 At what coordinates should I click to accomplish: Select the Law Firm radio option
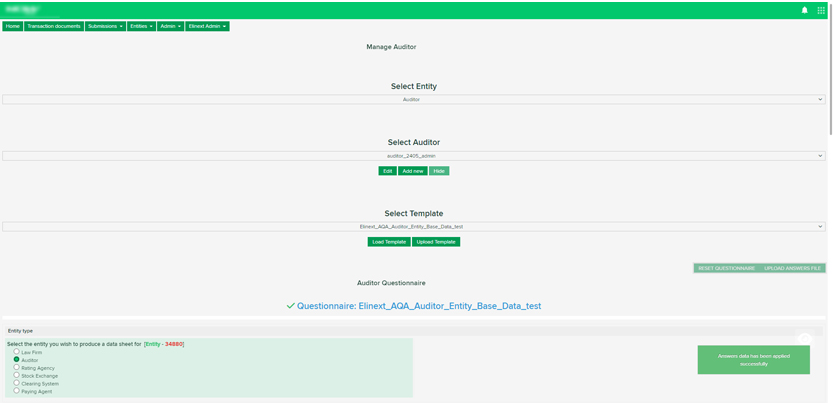[17, 352]
